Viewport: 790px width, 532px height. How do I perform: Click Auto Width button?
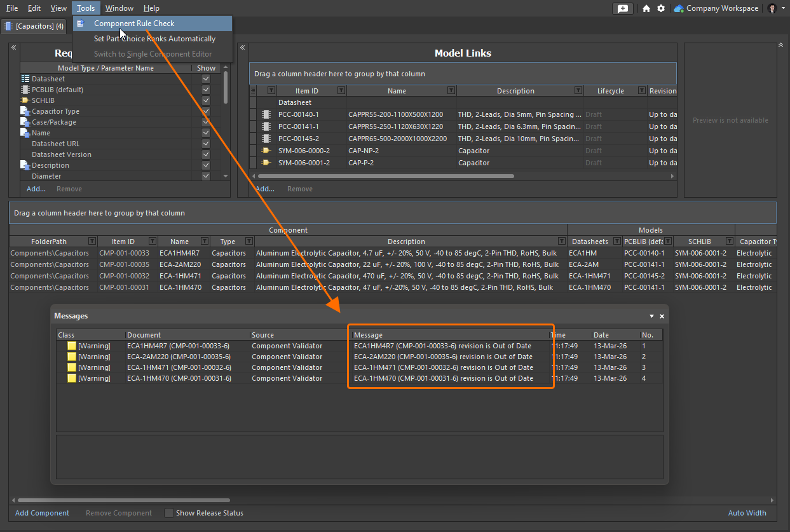tap(747, 513)
